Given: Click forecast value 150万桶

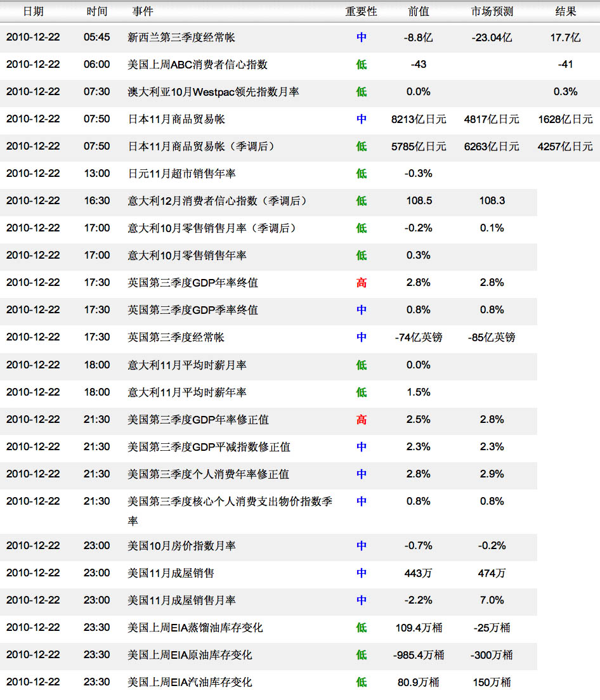Looking at the screenshot, I should (492, 682).
